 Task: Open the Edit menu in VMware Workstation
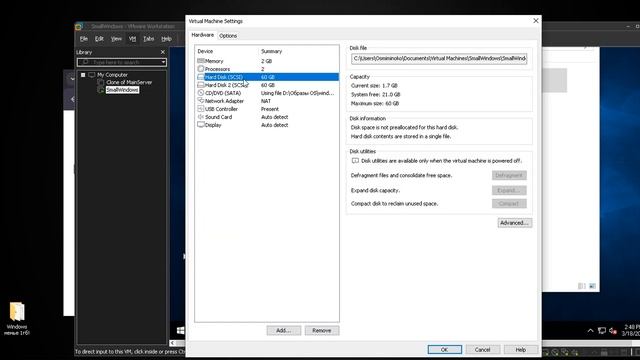[x=99, y=39]
